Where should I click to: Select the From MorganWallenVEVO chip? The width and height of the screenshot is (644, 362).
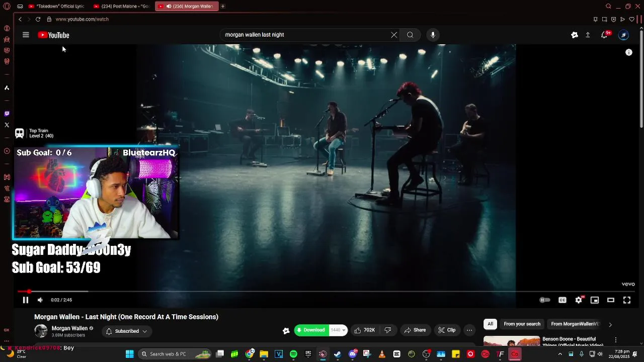click(575, 324)
